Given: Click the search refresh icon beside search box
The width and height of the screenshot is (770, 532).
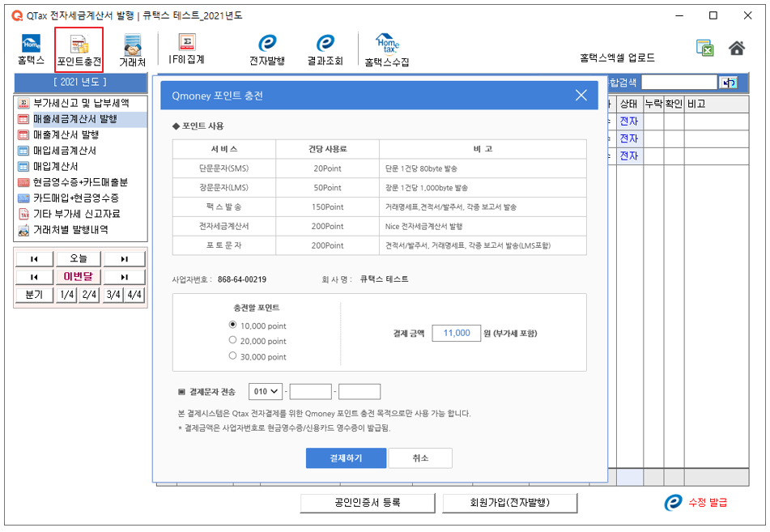Looking at the screenshot, I should 729,83.
